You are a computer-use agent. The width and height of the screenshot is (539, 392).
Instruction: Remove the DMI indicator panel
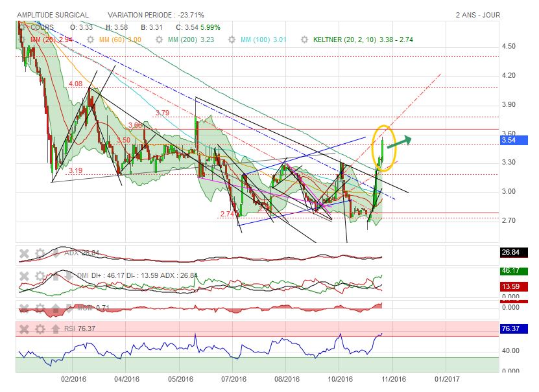(x=24, y=275)
